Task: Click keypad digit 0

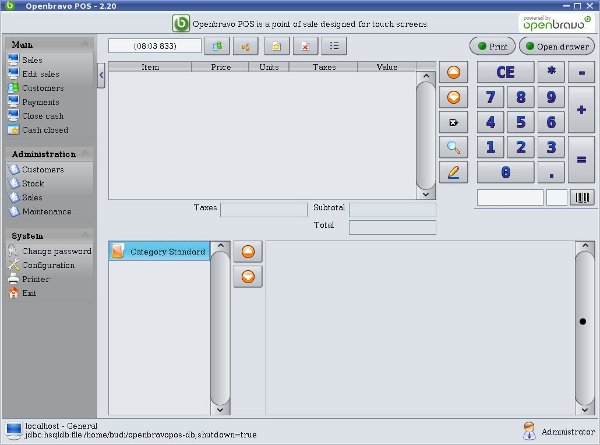Action: coord(505,172)
